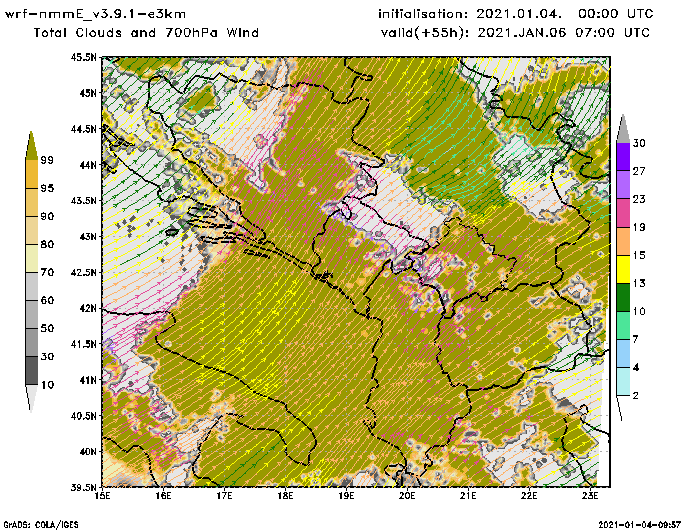
Task: Click the '45N' latitude axis label
Action: click(x=88, y=93)
